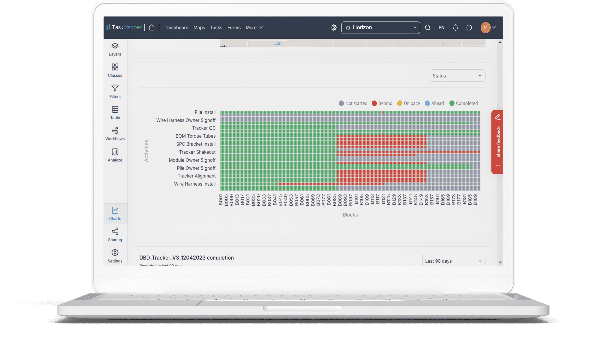Image resolution: width=598 pixels, height=364 pixels.
Task: Click the Pile Install row label
Action: [x=205, y=112]
